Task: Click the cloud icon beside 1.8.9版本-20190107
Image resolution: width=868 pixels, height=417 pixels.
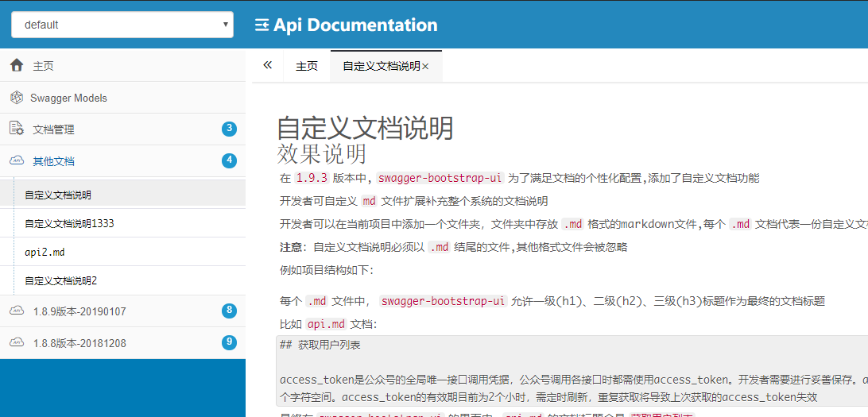Action: pos(17,311)
